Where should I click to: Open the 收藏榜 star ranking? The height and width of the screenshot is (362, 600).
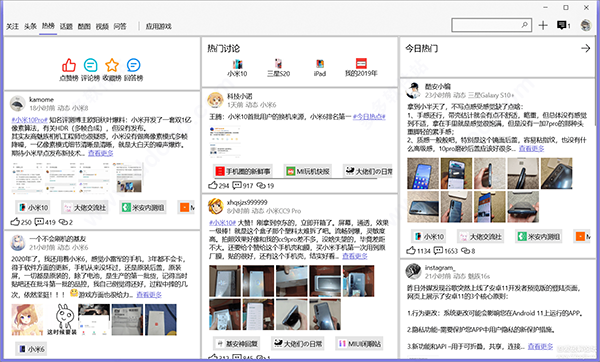[x=112, y=70]
